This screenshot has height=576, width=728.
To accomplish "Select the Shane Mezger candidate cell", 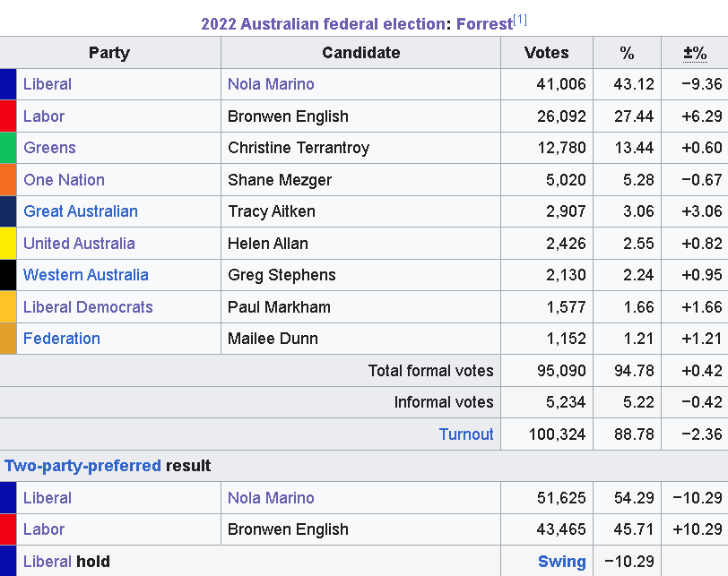I will coord(360,179).
